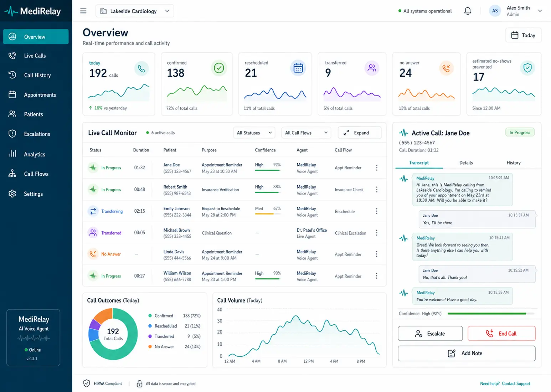Click the call confidence progress bar
The width and height of the screenshot is (551, 392).
click(x=491, y=314)
